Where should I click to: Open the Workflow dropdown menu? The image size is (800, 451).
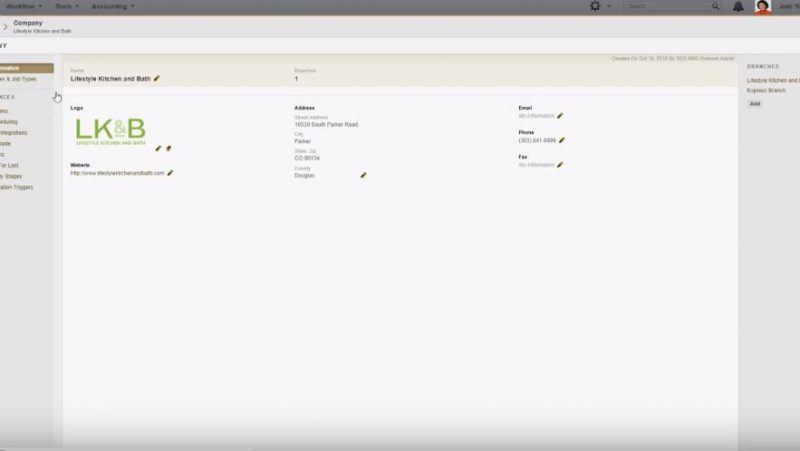[x=23, y=6]
